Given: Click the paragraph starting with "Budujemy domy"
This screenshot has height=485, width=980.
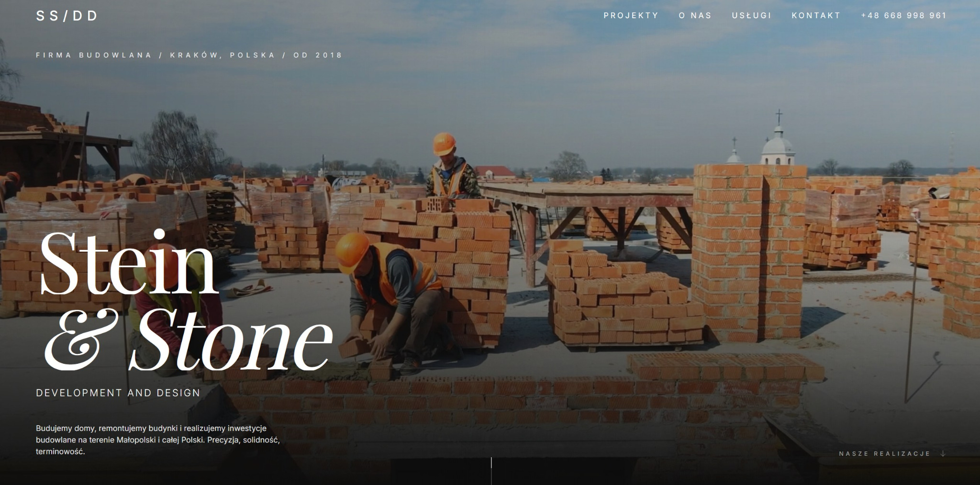Looking at the screenshot, I should (x=158, y=440).
